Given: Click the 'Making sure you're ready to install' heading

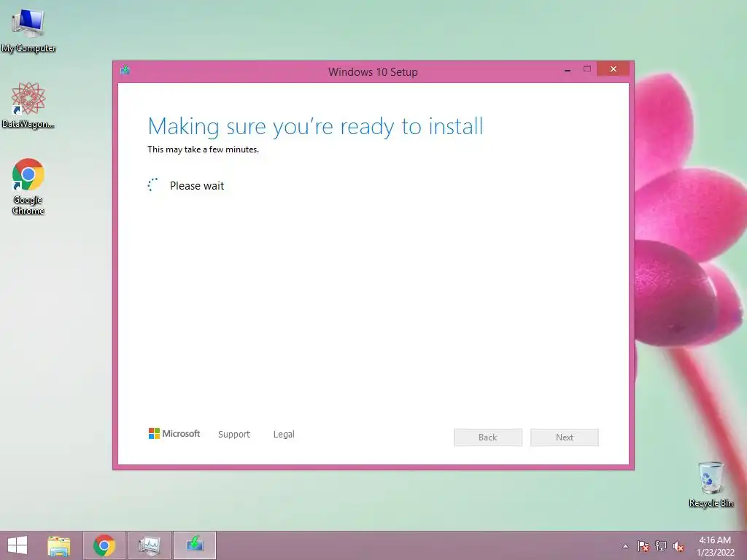Looking at the screenshot, I should pyautogui.click(x=315, y=127).
